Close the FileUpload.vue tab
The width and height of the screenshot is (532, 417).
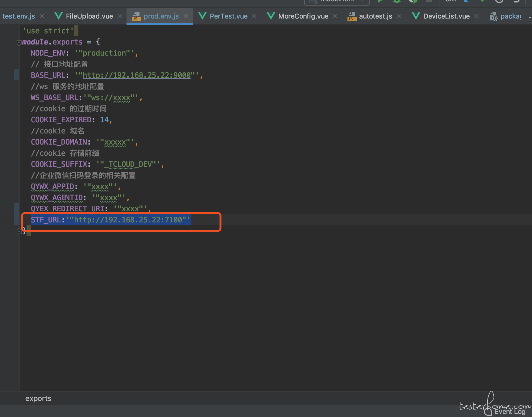[120, 16]
